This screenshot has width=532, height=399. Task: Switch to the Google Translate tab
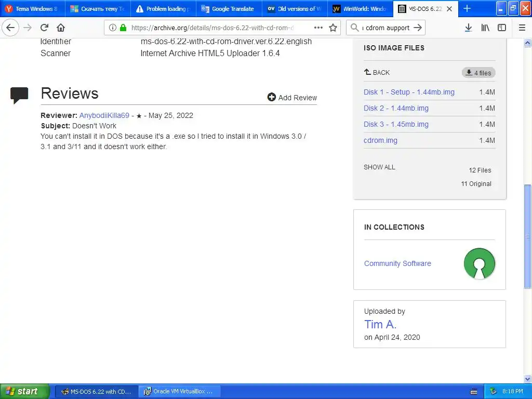(x=229, y=9)
